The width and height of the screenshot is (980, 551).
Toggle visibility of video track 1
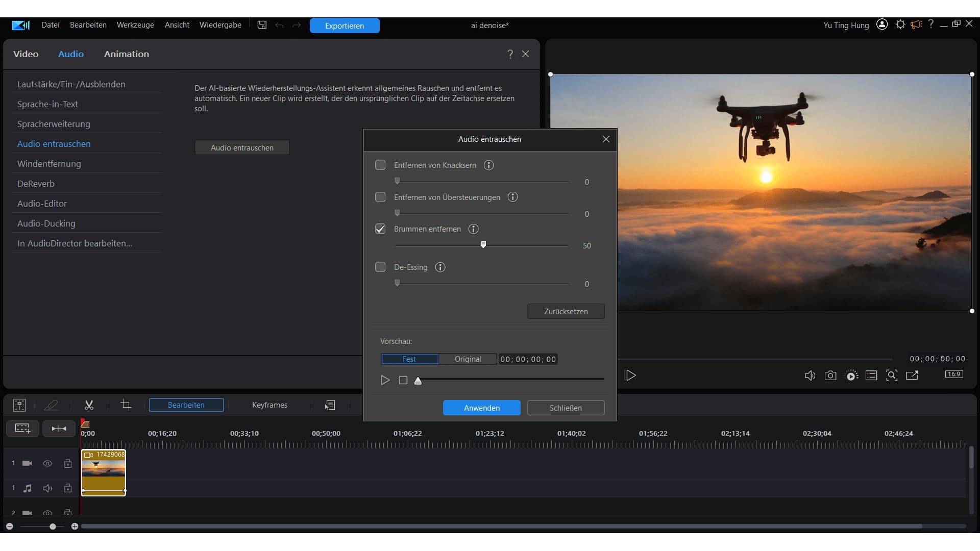point(47,464)
